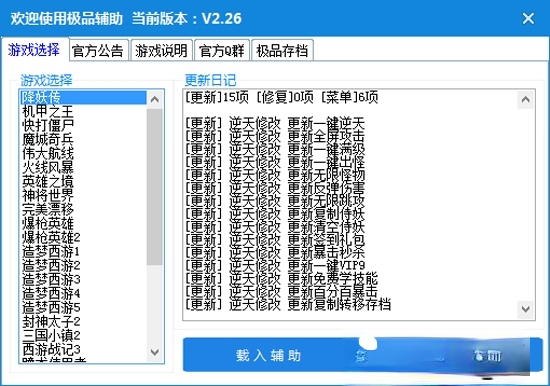This screenshot has height=386, width=550.
Task: Select 快打僵尸 in game list
Action: [x=83, y=125]
